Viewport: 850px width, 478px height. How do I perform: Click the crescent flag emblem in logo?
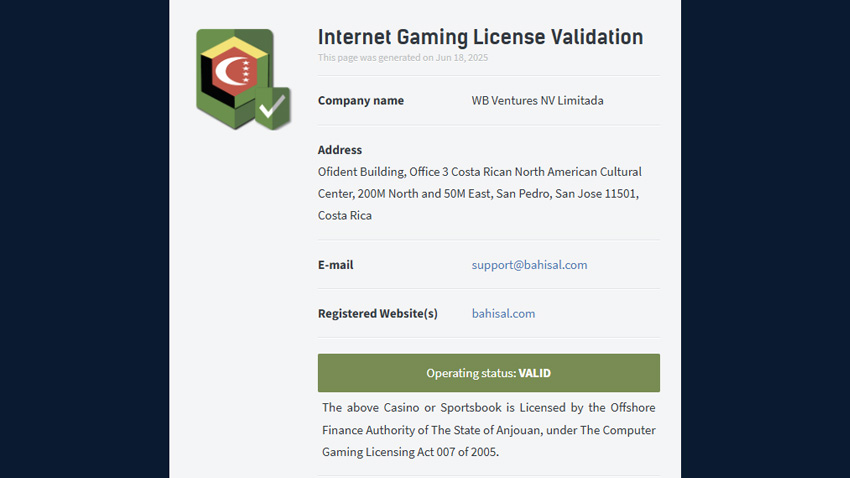pos(234,72)
